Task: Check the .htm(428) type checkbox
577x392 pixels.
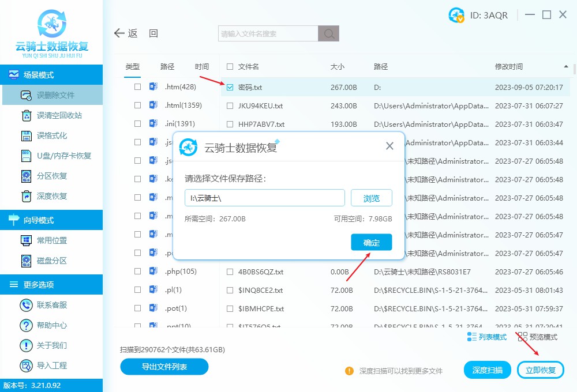Action: [x=138, y=87]
